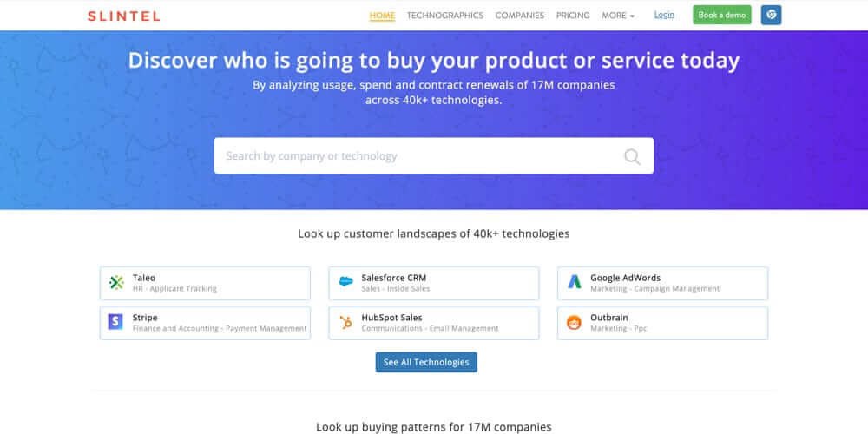The image size is (868, 434).
Task: Click the Salesforce cloud logo icon
Action: pos(346,282)
